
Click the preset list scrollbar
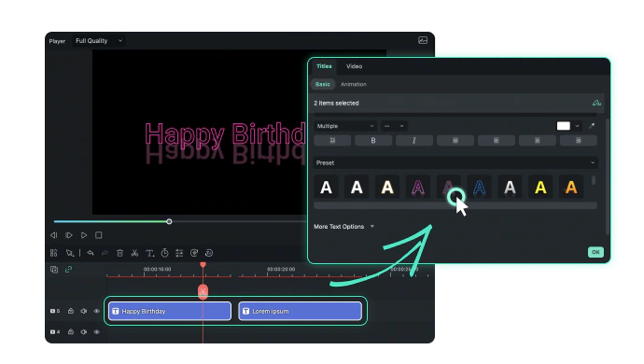(594, 180)
